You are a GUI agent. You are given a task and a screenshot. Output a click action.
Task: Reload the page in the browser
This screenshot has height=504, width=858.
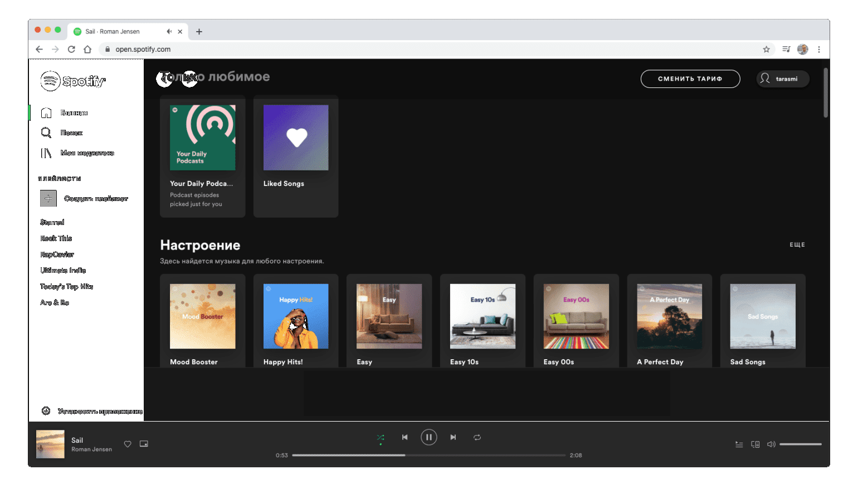pyautogui.click(x=71, y=49)
